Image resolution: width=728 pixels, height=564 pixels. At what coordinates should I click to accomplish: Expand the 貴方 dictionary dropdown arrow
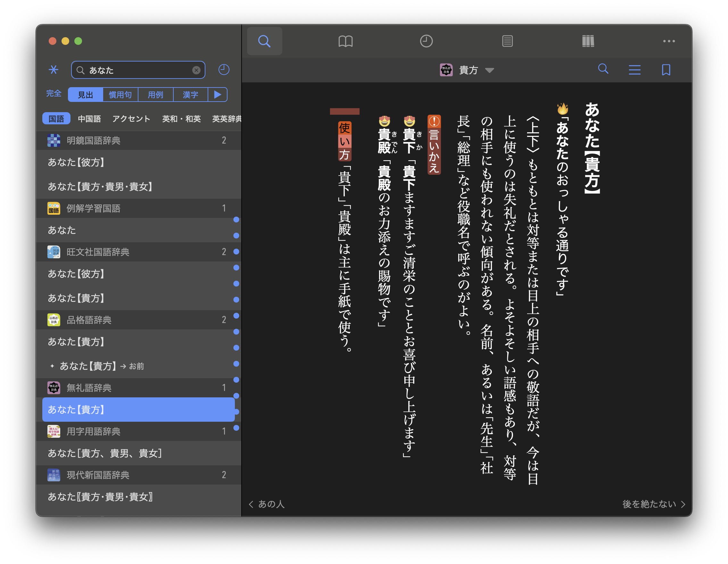pyautogui.click(x=489, y=70)
